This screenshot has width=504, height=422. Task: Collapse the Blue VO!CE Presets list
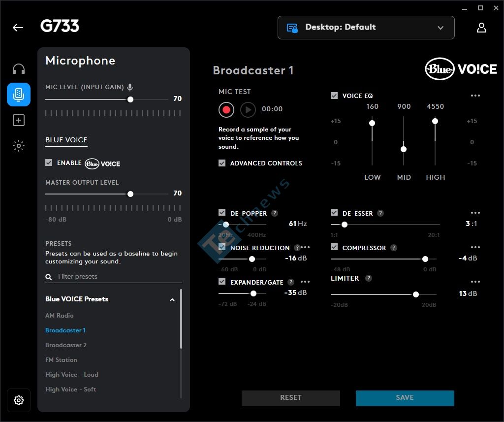[x=172, y=299]
